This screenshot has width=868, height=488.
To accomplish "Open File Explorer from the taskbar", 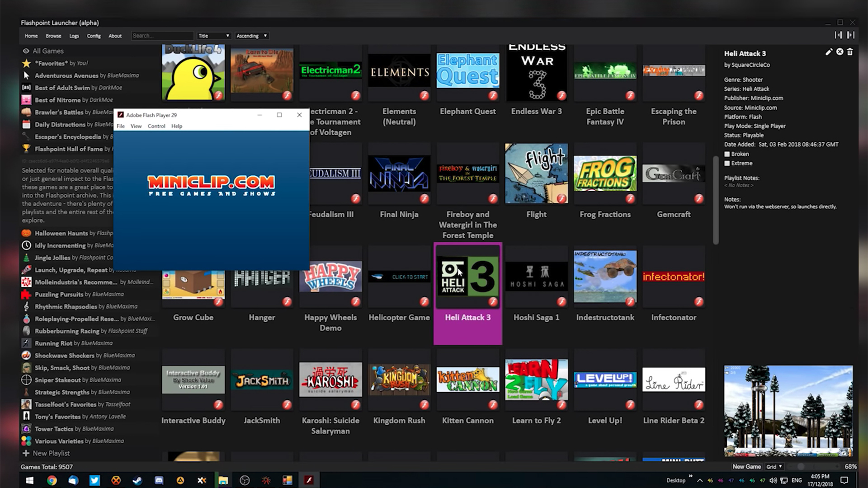I will click(x=223, y=480).
